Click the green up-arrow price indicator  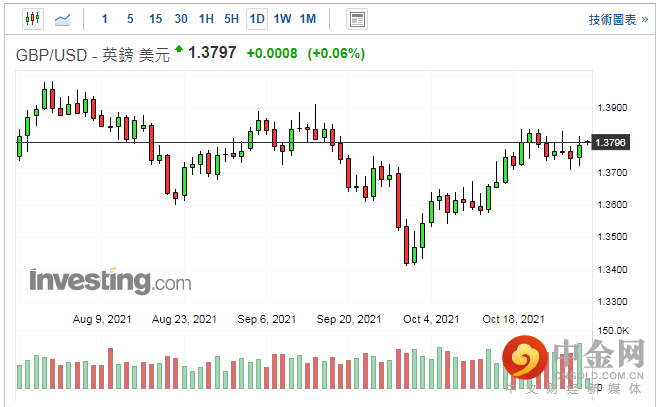(x=179, y=48)
